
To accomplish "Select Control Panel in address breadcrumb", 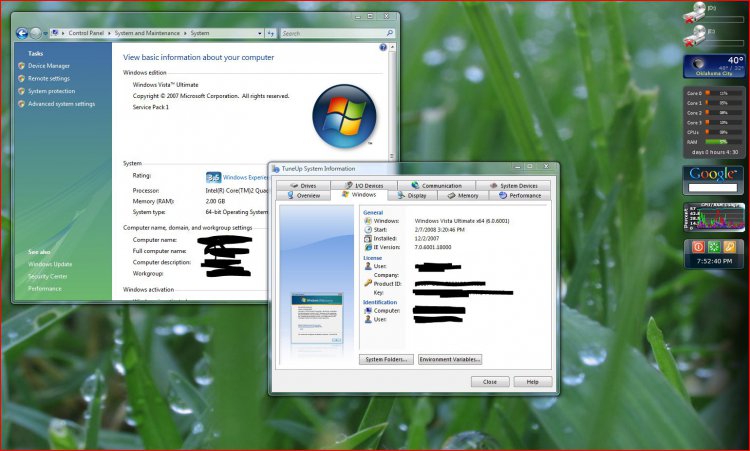I will pos(86,33).
